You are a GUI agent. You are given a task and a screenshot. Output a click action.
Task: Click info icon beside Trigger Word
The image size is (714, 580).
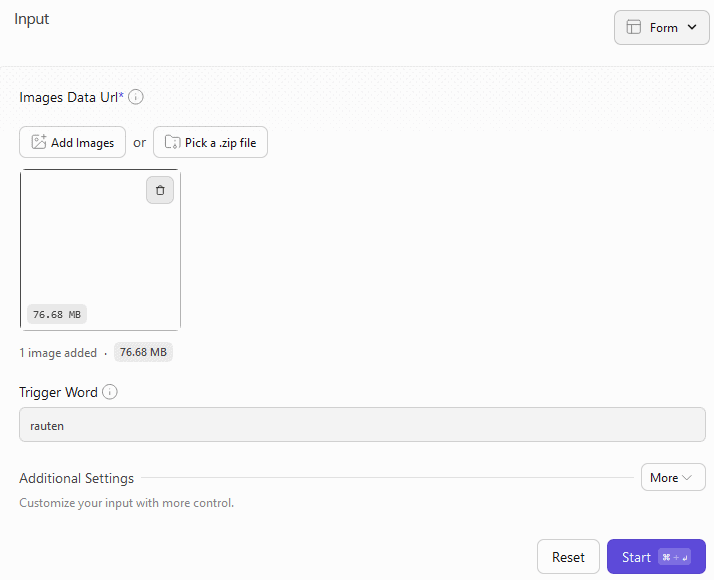coord(110,392)
